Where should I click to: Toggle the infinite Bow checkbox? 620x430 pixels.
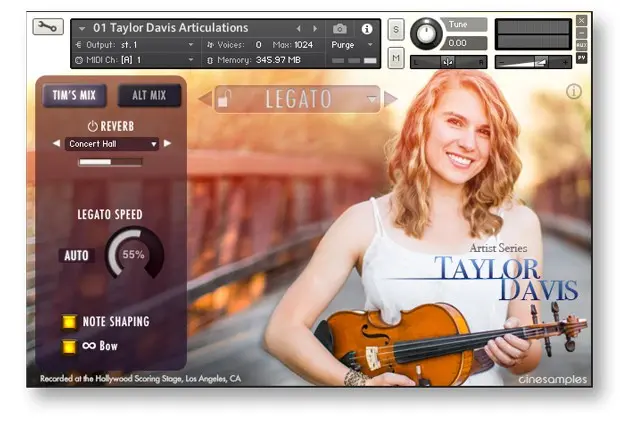click(x=69, y=347)
